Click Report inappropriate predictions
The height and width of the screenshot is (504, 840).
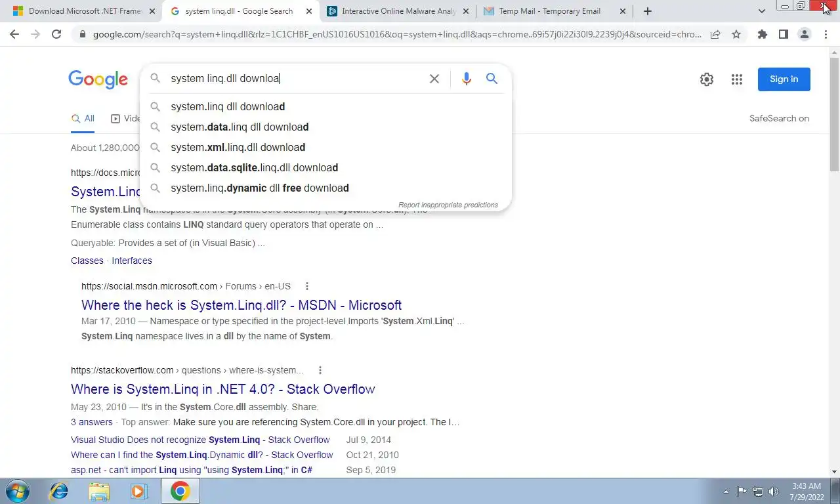point(448,205)
